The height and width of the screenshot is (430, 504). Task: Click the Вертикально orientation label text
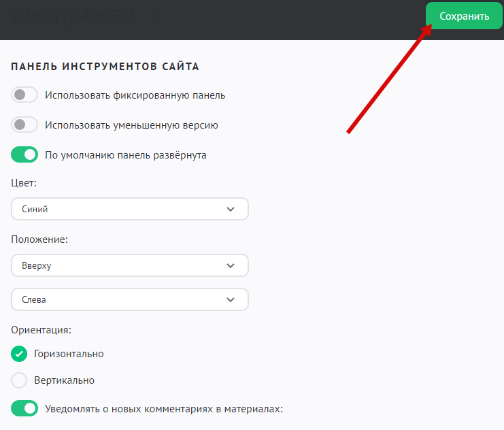[x=64, y=380]
